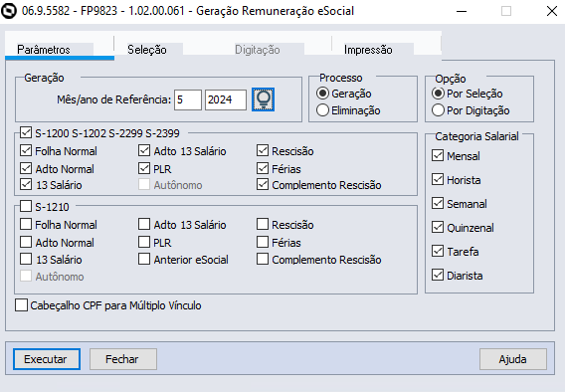The height and width of the screenshot is (392, 565).
Task: Check 13 Salário under S-1210
Action: 26,259
